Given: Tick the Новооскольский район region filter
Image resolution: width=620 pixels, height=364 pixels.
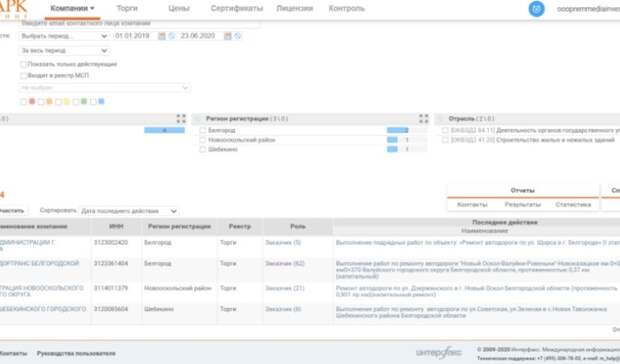Looking at the screenshot, I should 203,140.
